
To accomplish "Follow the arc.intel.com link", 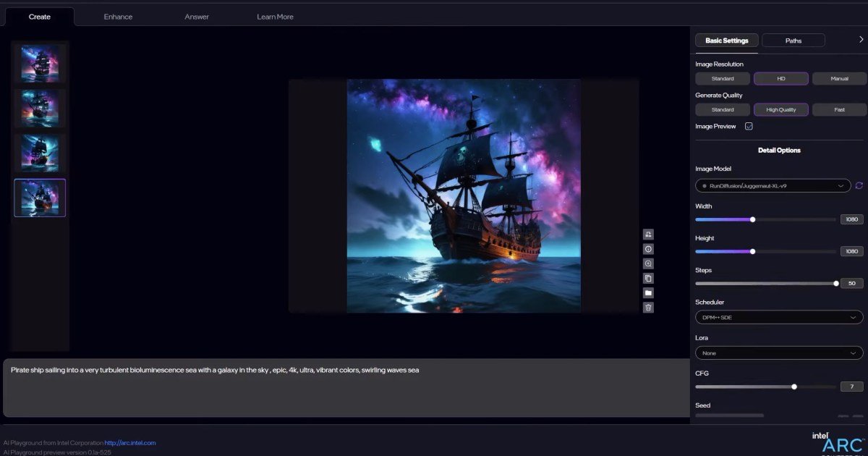I will (x=130, y=443).
